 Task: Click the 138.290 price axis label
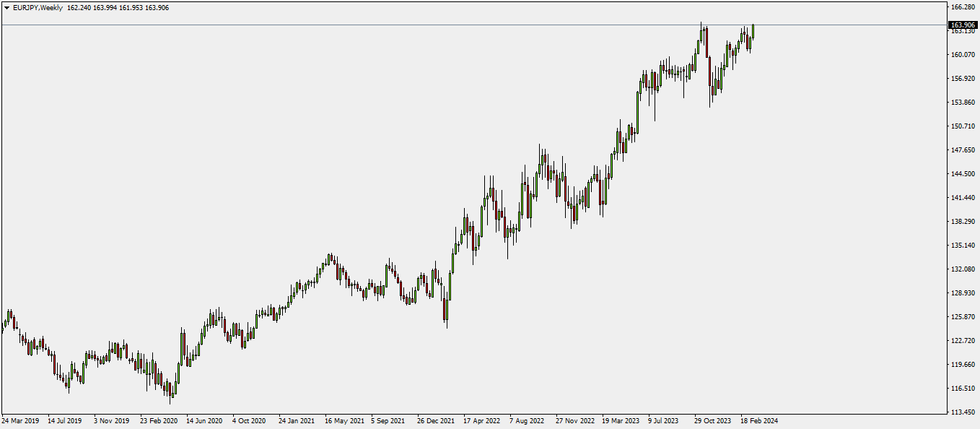click(963, 222)
